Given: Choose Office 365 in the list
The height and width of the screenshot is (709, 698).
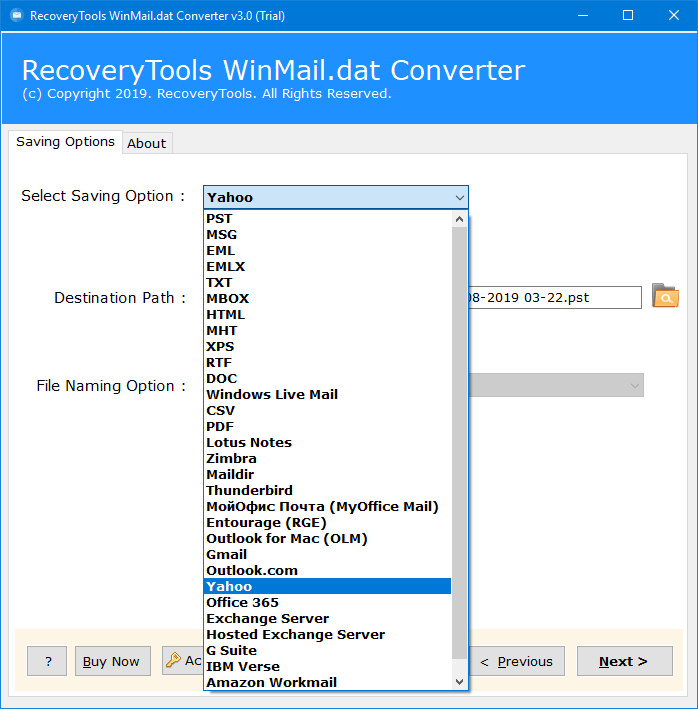Looking at the screenshot, I should click(327, 602).
